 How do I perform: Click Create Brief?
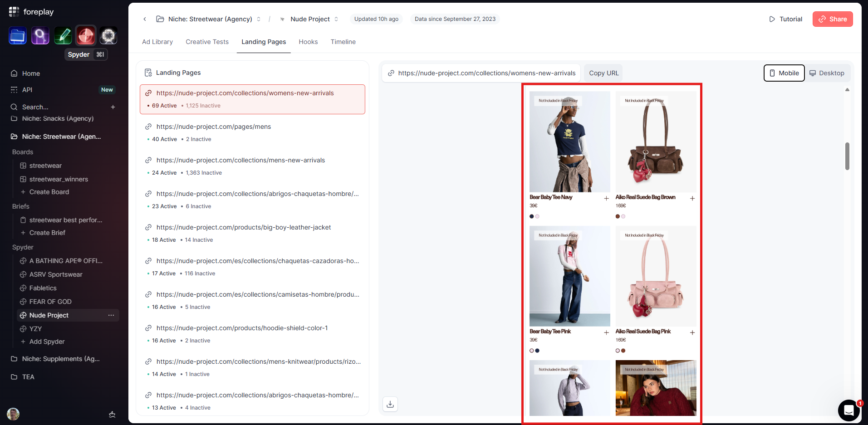pyautogui.click(x=47, y=233)
